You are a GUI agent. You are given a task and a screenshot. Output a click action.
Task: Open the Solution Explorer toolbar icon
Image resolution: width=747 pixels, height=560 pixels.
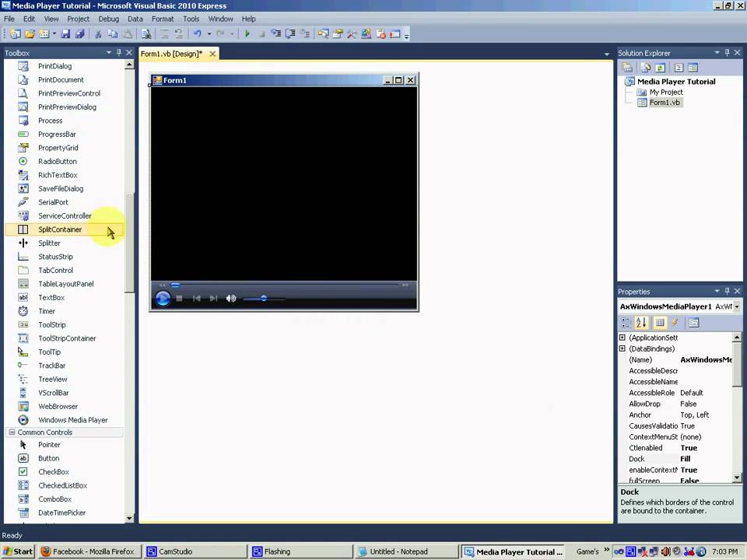324,33
